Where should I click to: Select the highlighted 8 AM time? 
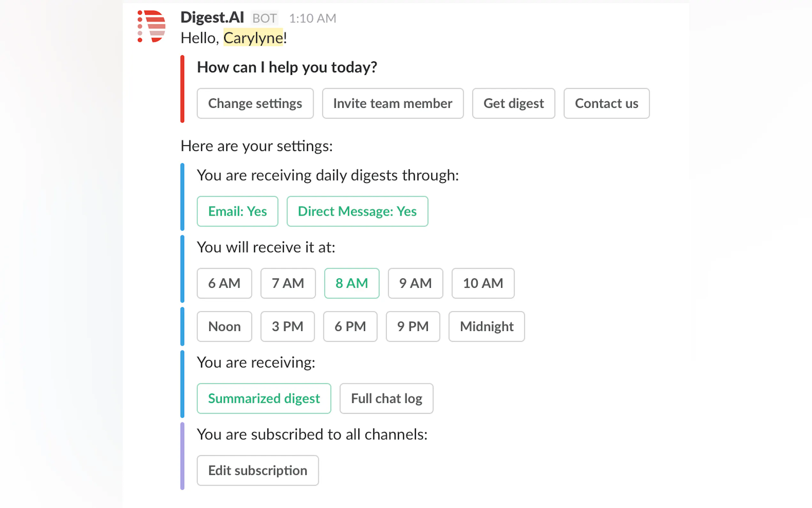(x=351, y=283)
